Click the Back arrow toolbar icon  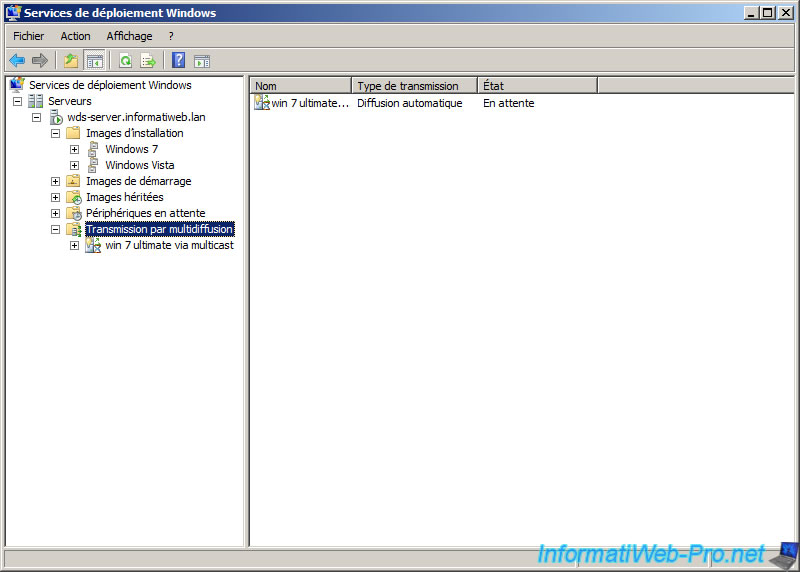pyautogui.click(x=17, y=61)
